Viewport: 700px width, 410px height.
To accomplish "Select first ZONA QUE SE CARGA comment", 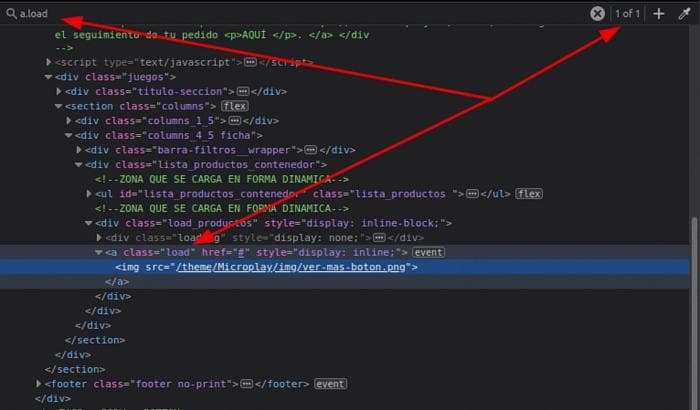I will tap(222, 180).
